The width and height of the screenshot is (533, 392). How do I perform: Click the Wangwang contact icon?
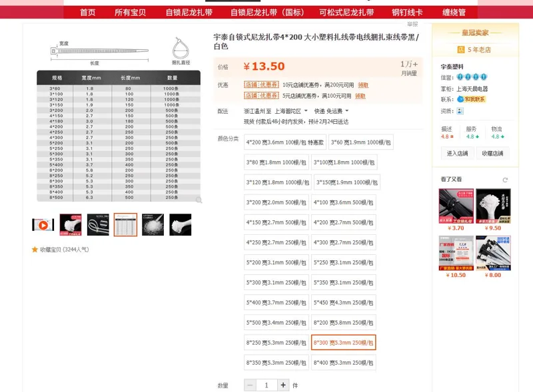(460, 99)
